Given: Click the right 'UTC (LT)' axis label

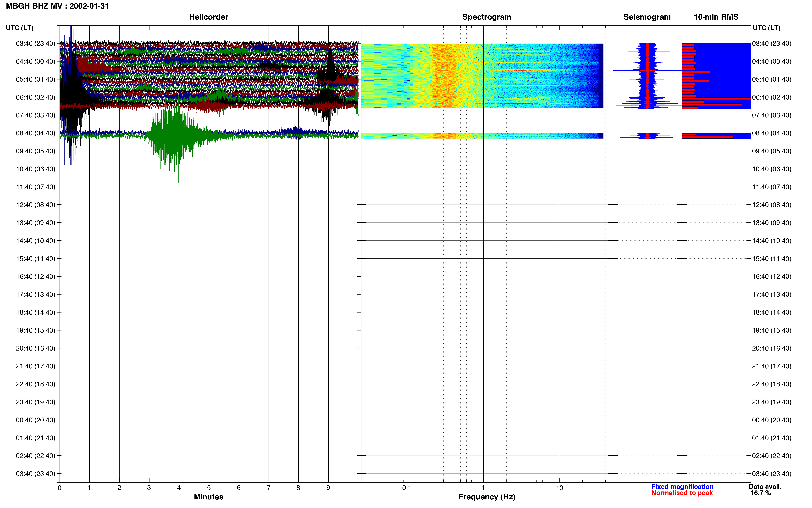Looking at the screenshot, I should [x=766, y=28].
